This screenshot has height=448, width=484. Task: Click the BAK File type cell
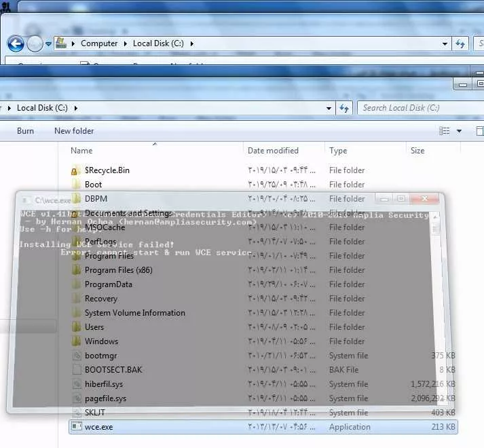coord(344,370)
